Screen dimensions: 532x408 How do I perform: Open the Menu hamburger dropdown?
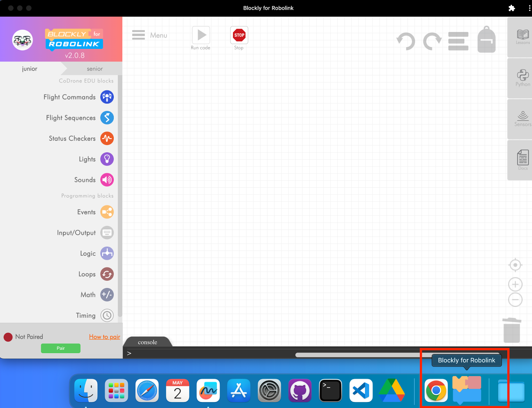150,35
